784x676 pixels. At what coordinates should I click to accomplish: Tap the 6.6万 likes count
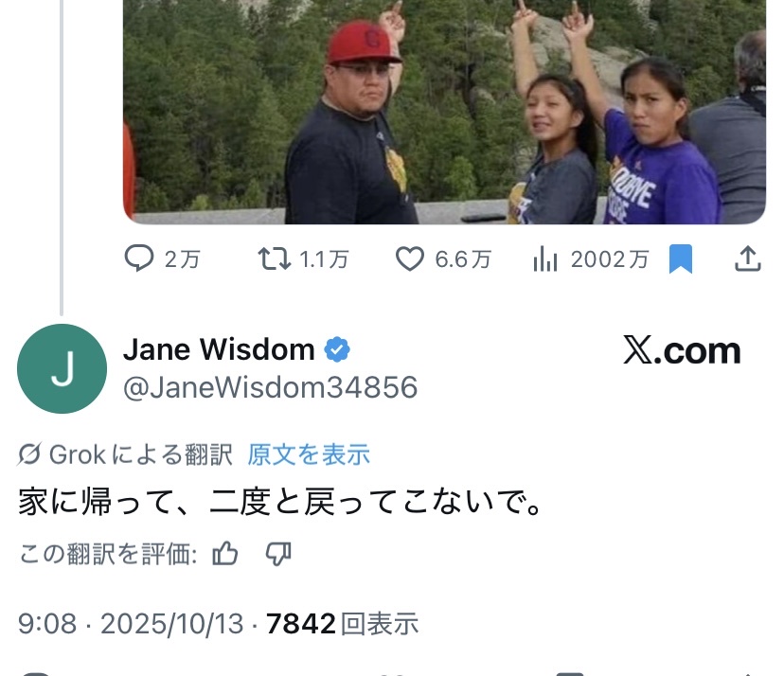click(x=463, y=259)
